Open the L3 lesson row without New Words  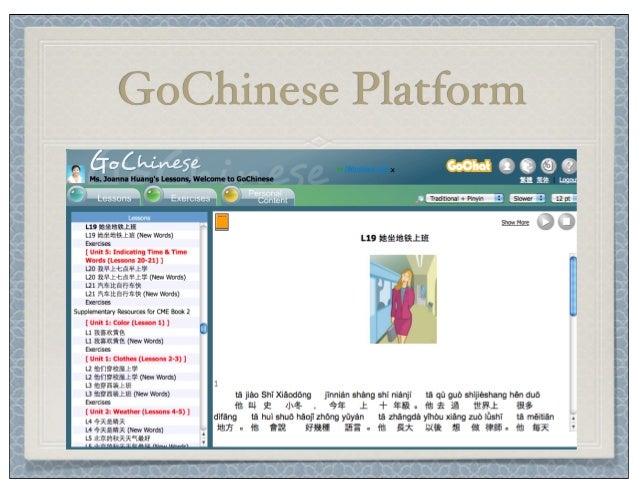108,386
